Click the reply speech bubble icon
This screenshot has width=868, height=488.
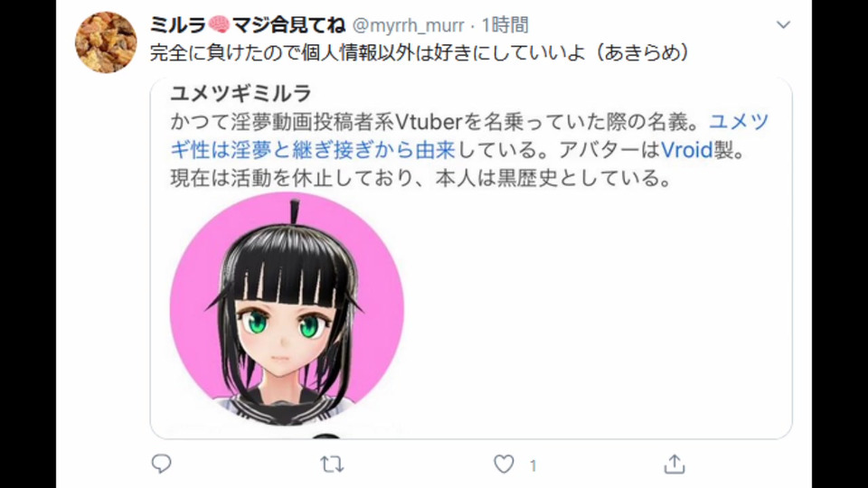161,464
